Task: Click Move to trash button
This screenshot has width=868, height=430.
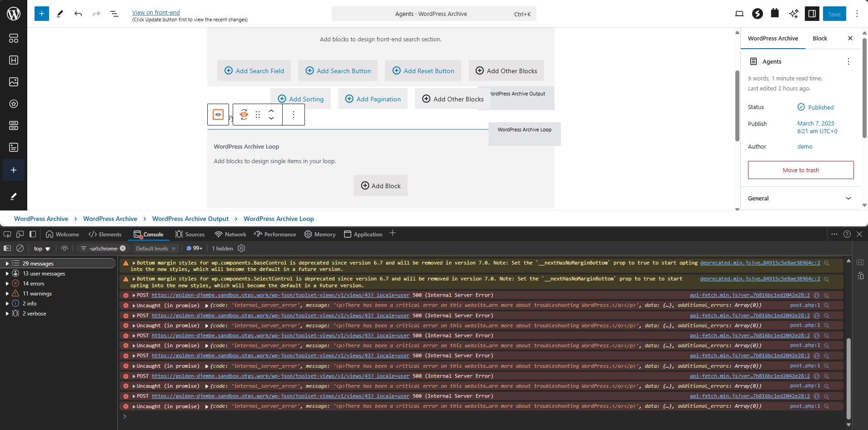Action: [x=801, y=170]
